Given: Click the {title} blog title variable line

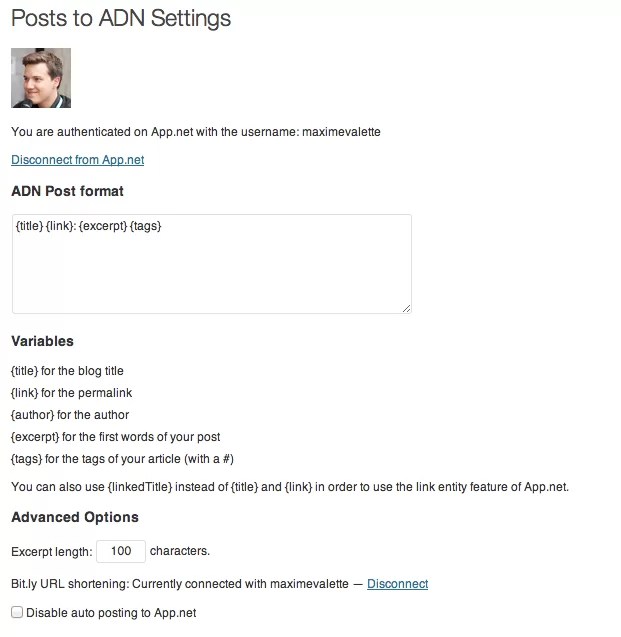Looking at the screenshot, I should [x=67, y=371].
